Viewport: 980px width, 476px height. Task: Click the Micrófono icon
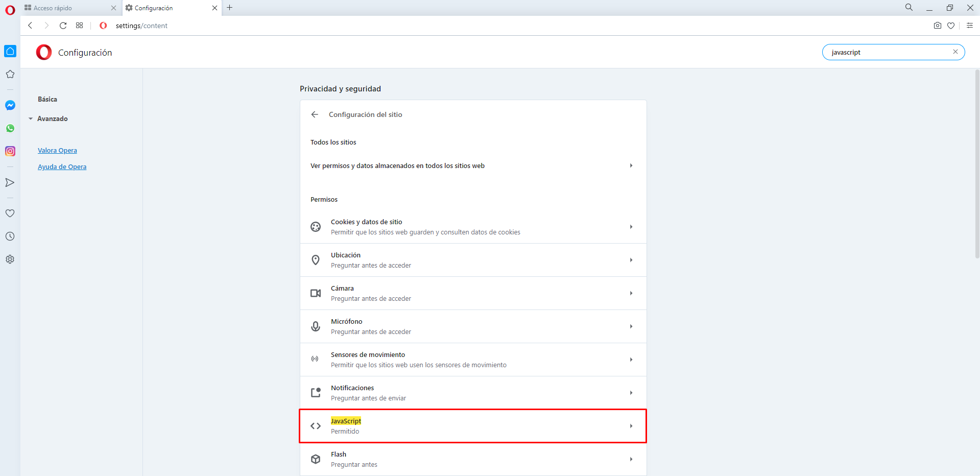coord(316,326)
